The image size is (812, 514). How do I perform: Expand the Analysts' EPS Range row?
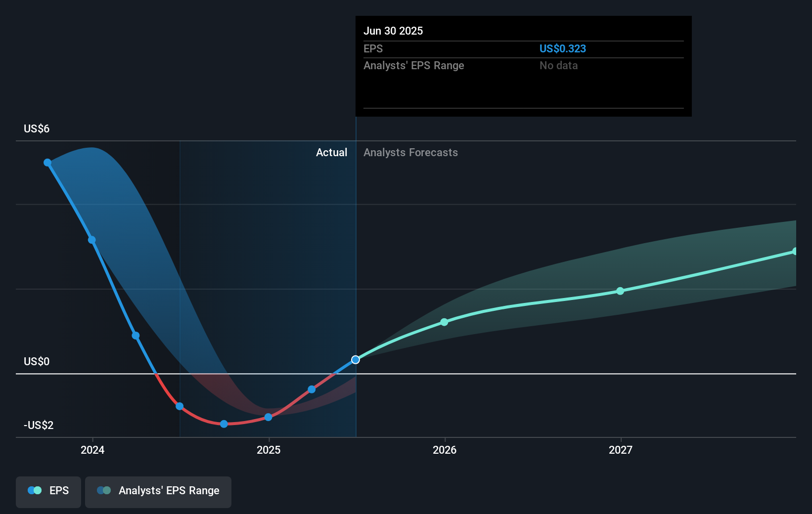[414, 65]
